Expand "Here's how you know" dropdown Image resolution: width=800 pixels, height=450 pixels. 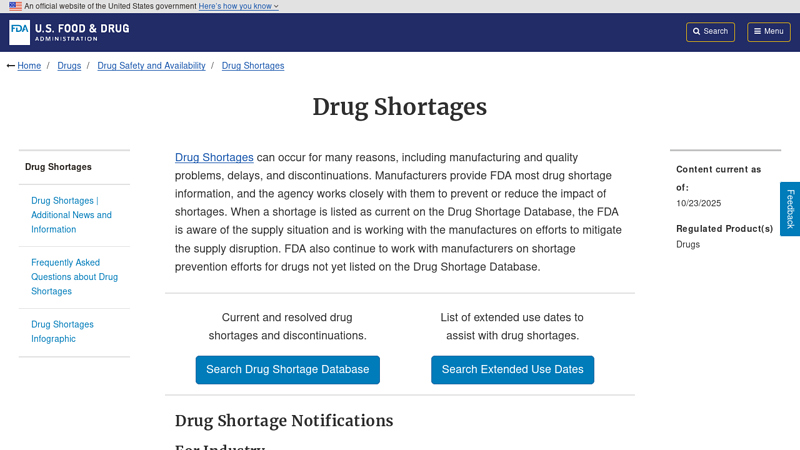point(238,6)
